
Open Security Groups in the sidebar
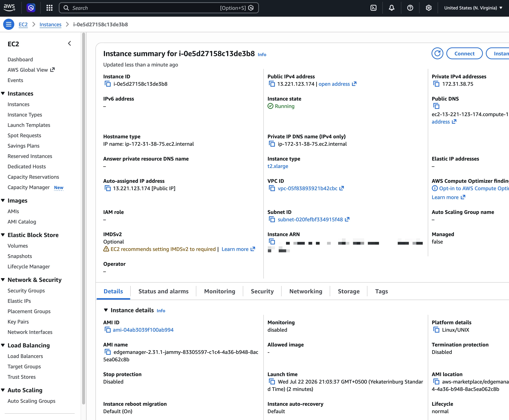click(26, 291)
